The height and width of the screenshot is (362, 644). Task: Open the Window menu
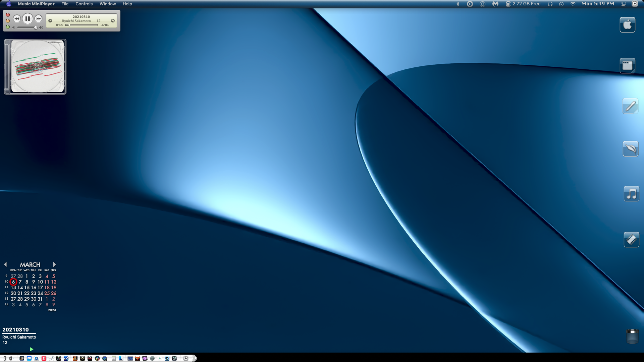pos(107,4)
